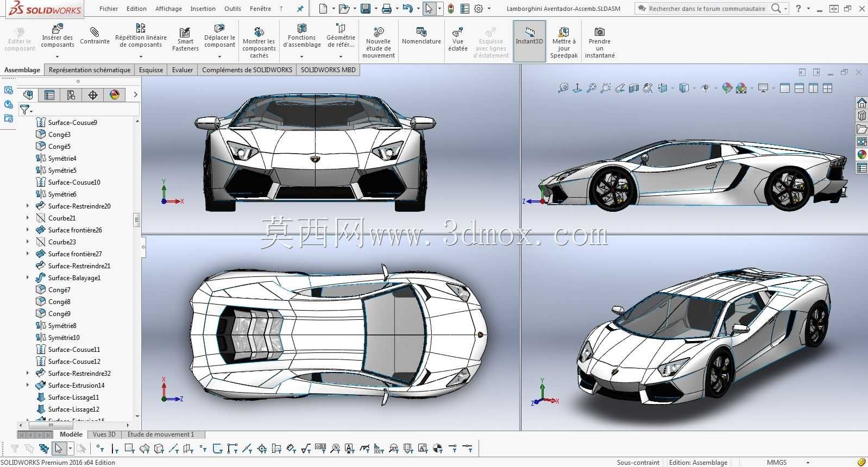Open Fonctions d'assemblage
Image resolution: width=868 pixels, height=467 pixels.
point(302,36)
